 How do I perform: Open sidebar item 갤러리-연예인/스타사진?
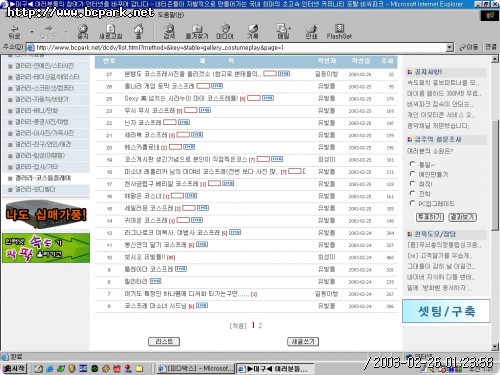45,66
